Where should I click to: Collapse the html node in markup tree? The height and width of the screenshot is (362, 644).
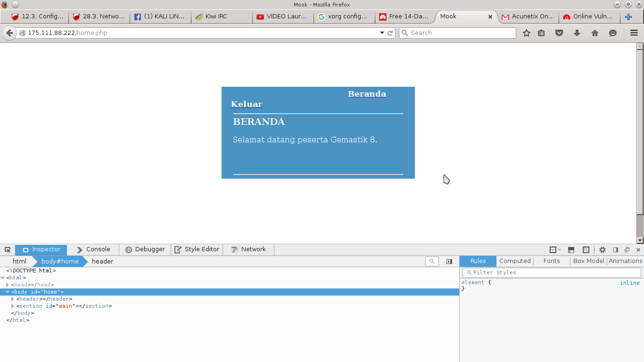(3, 278)
